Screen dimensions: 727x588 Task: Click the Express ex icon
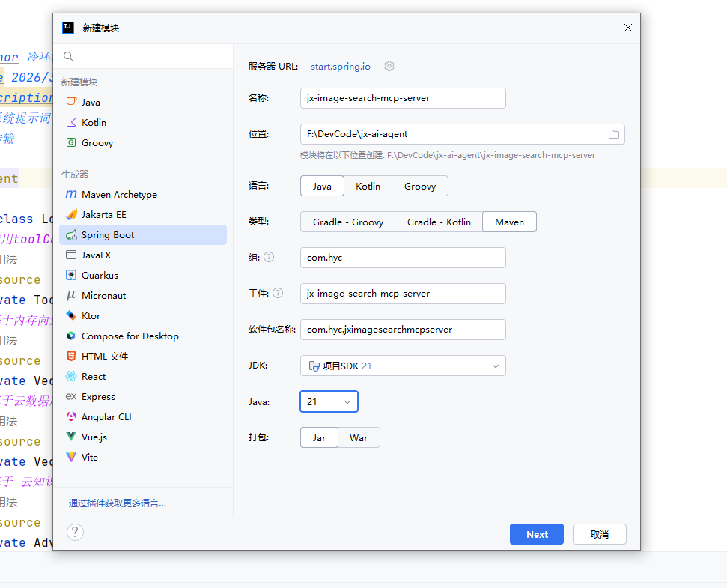[x=71, y=396]
